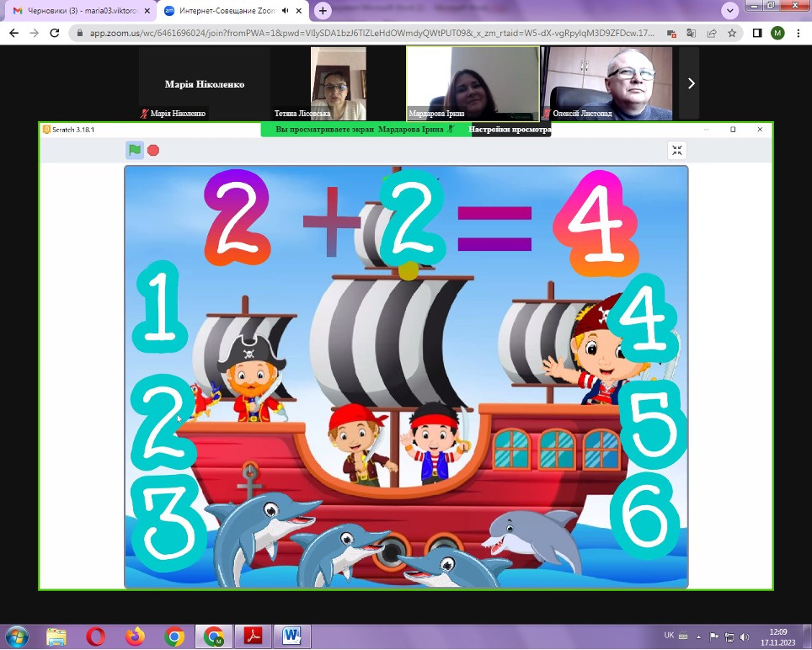The image size is (812, 650).
Task: Select Марія Ніколенко participant tile
Action: click(204, 83)
